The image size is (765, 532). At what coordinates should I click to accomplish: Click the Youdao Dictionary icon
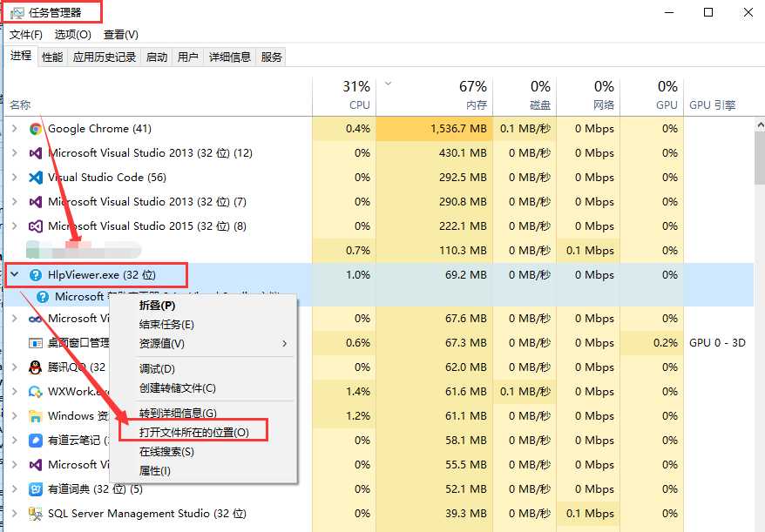coord(35,489)
